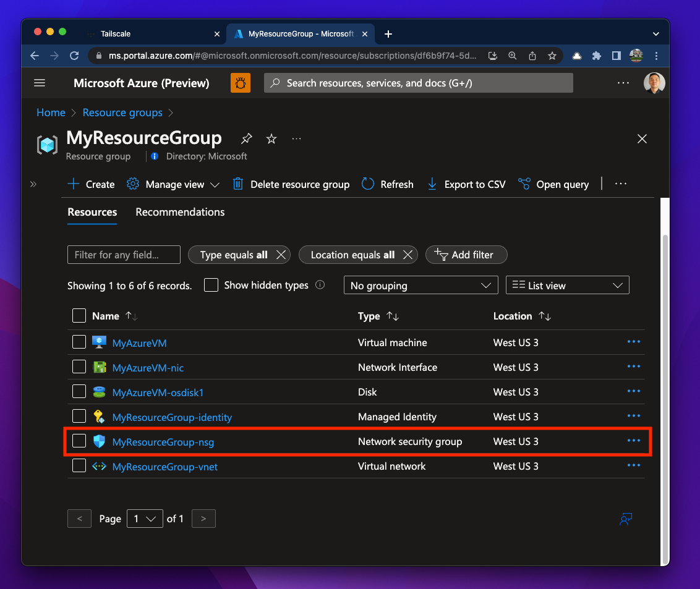
Task: Click the Delete resource group button
Action: (291, 184)
